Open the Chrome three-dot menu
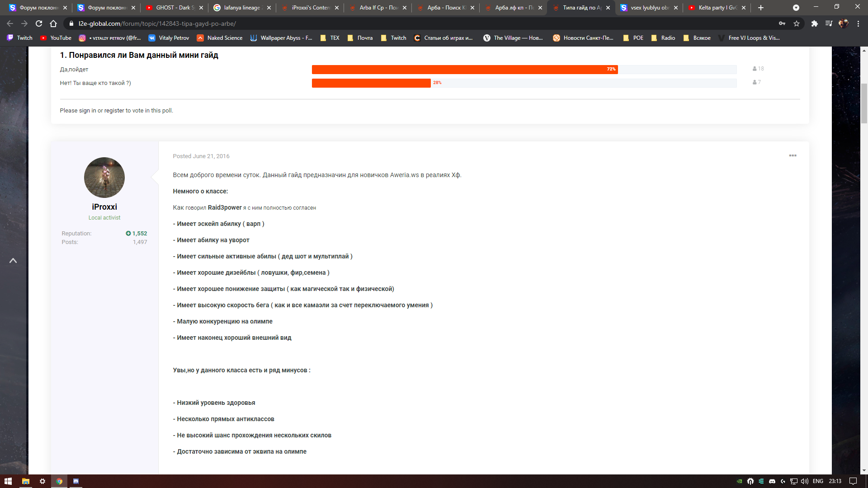Image resolution: width=868 pixels, height=488 pixels. tap(859, 23)
